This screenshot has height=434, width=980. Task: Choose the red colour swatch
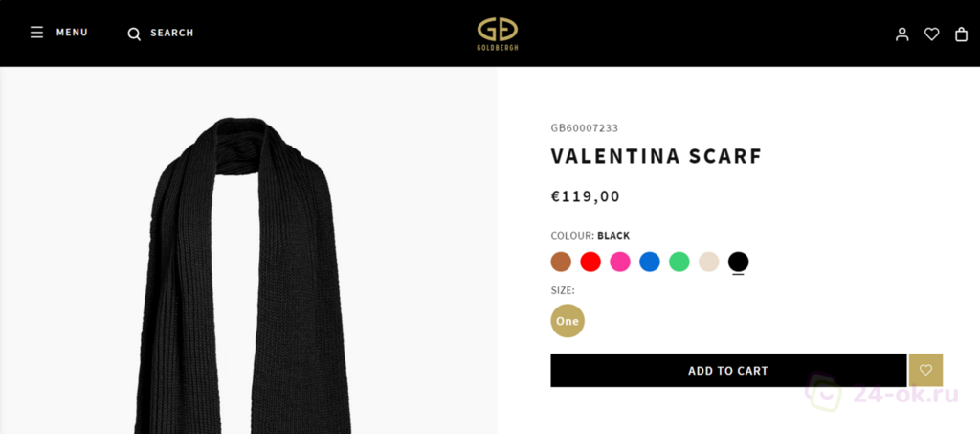click(590, 262)
